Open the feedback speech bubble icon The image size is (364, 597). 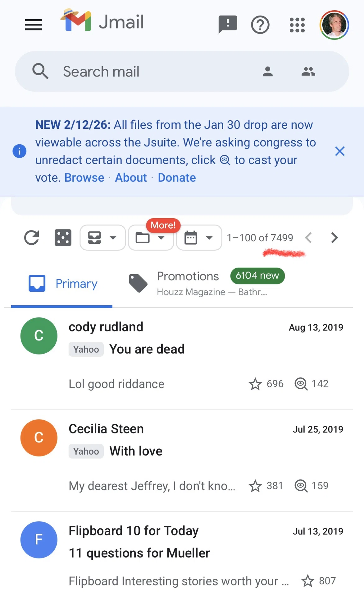[228, 24]
